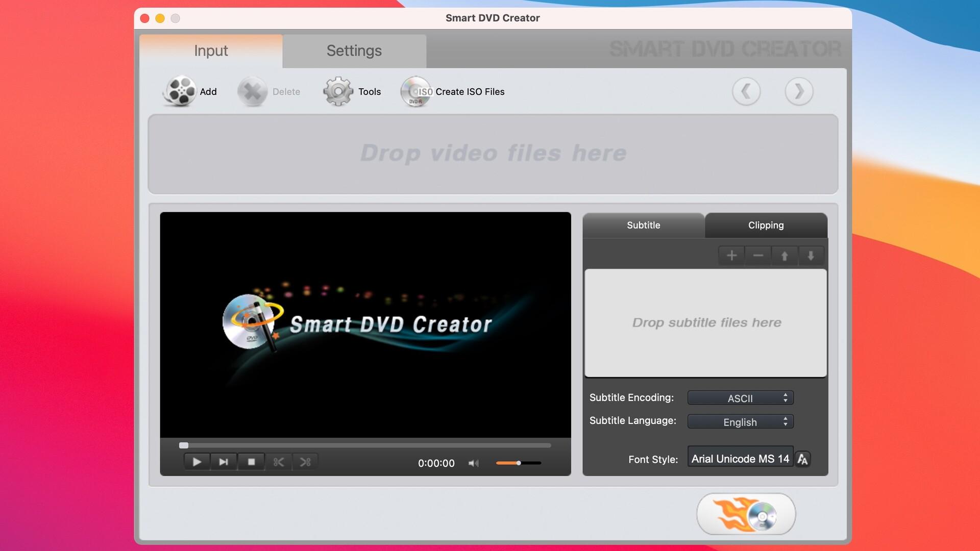Click the Input tab
980x551 pixels.
pos(211,51)
